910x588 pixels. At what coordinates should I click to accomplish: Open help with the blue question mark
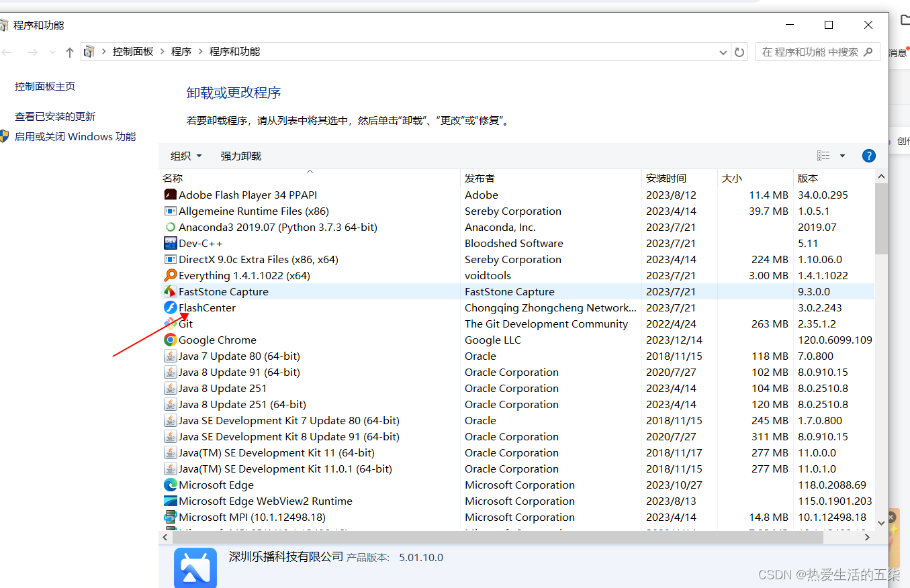(x=868, y=156)
